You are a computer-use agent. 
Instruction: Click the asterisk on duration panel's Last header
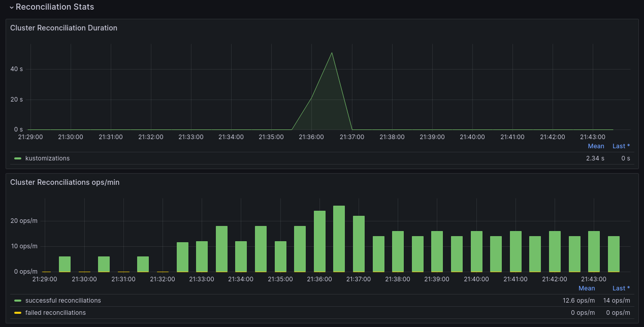coord(628,146)
